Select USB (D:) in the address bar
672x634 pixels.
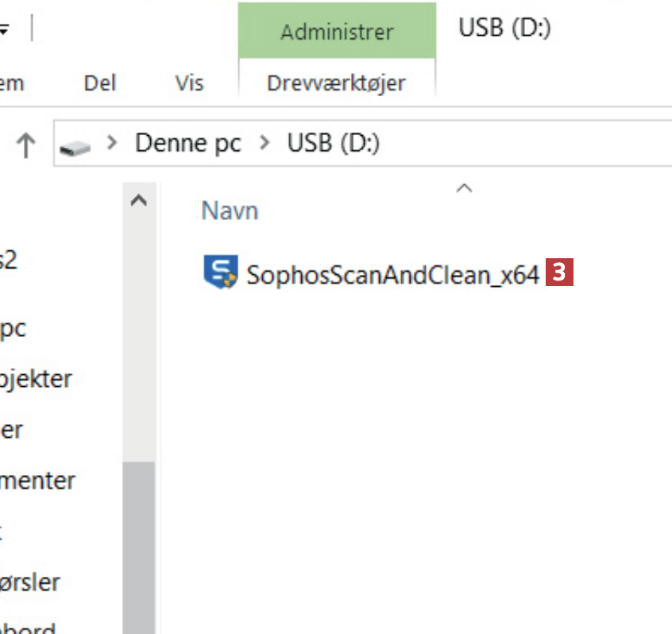click(334, 143)
